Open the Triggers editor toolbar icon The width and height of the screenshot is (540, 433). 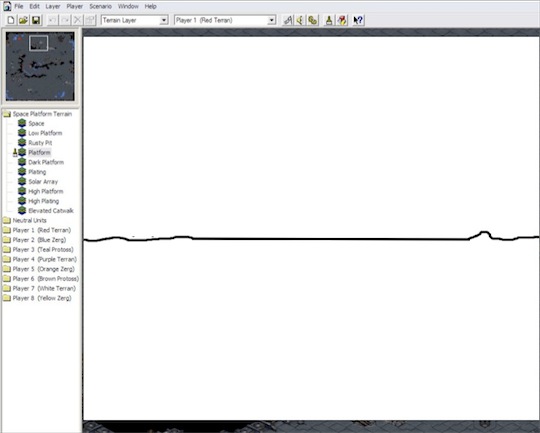288,20
